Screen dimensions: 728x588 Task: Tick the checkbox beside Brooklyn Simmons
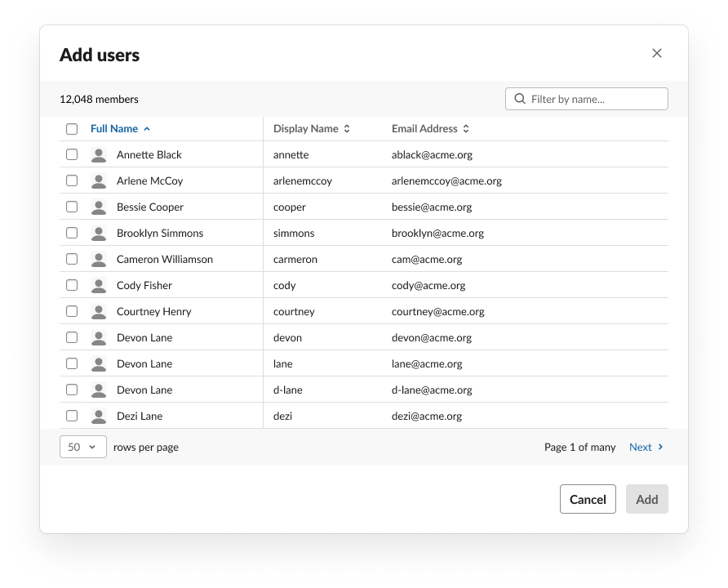pos(72,233)
